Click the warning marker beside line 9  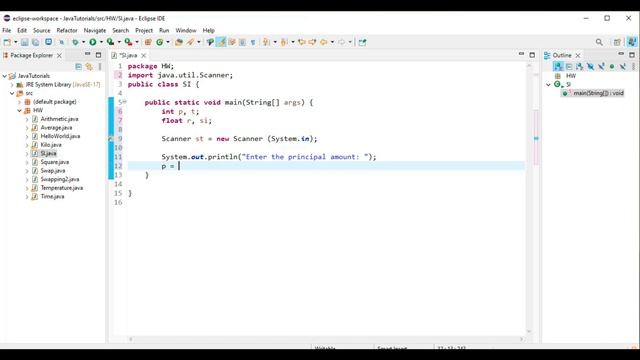(x=111, y=139)
